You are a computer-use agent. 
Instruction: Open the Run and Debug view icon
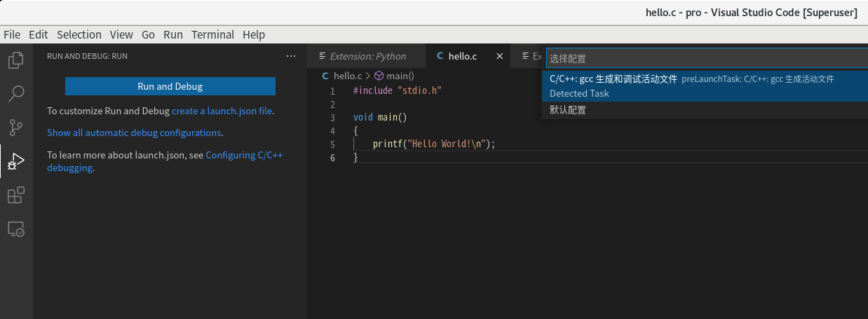pos(16,161)
